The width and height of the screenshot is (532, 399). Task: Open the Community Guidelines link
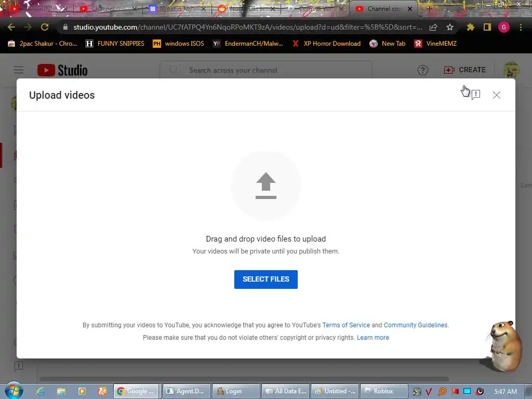[416, 325]
